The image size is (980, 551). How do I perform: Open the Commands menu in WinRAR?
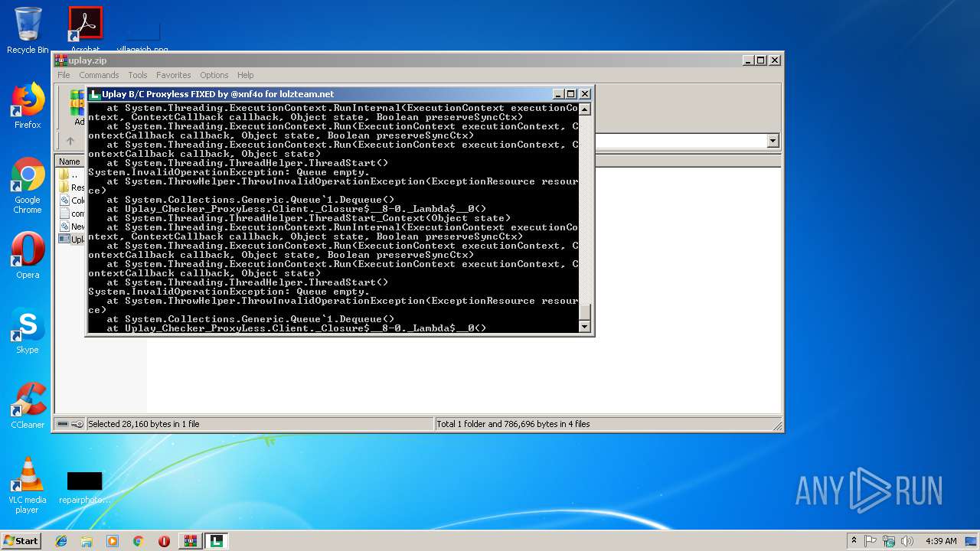coord(99,75)
